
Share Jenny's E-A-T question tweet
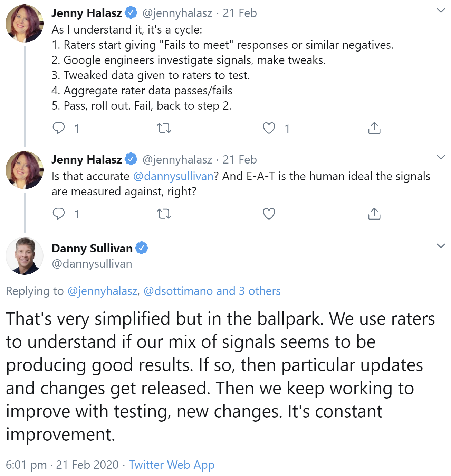[x=374, y=214]
